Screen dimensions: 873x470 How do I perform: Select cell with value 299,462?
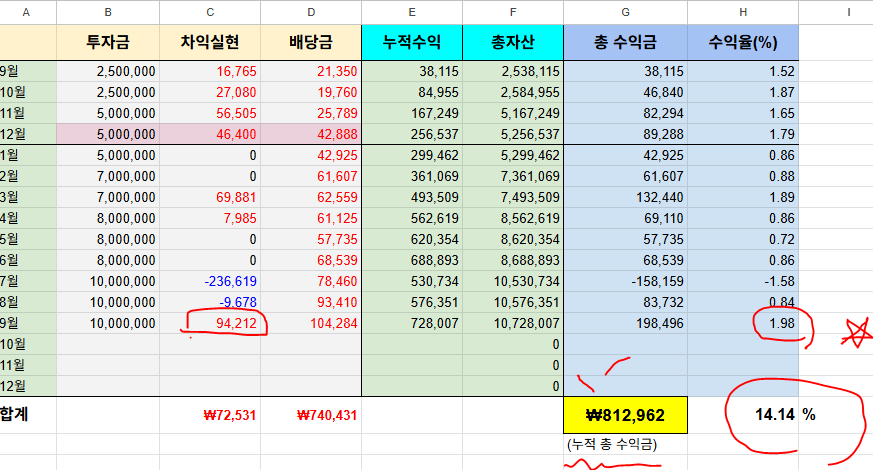click(x=412, y=155)
